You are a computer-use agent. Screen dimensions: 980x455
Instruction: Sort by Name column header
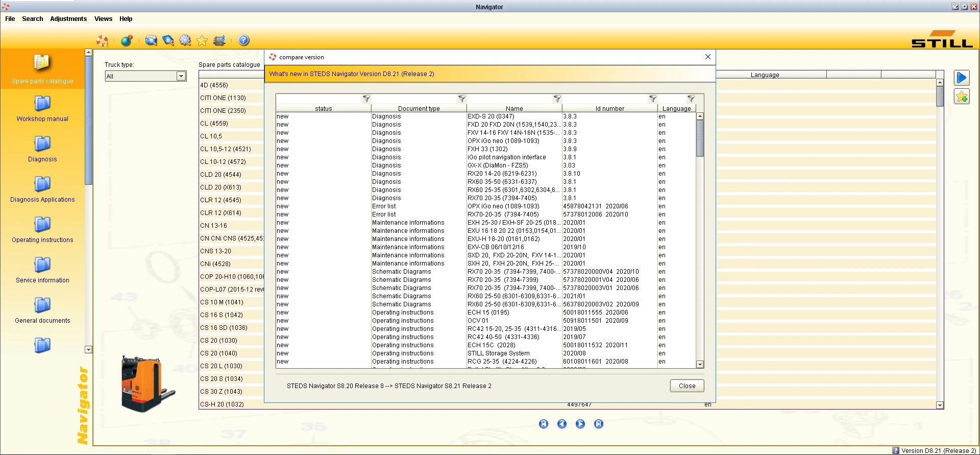click(x=514, y=108)
